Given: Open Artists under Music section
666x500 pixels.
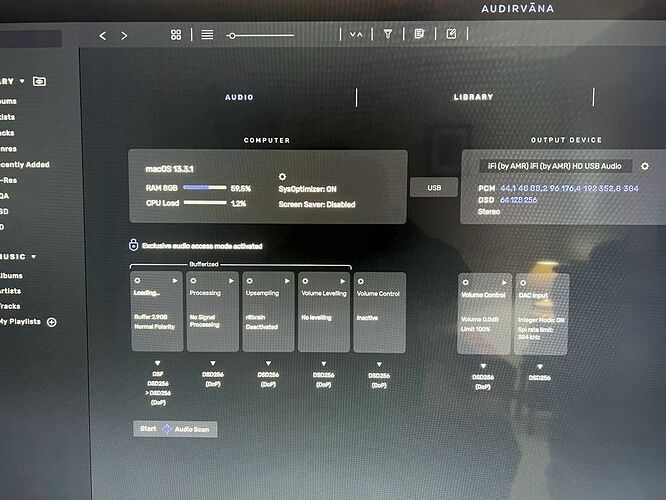Looking at the screenshot, I should (11, 291).
